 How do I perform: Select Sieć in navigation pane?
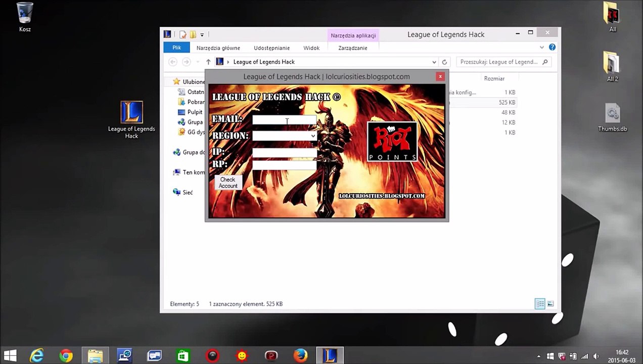[182, 192]
